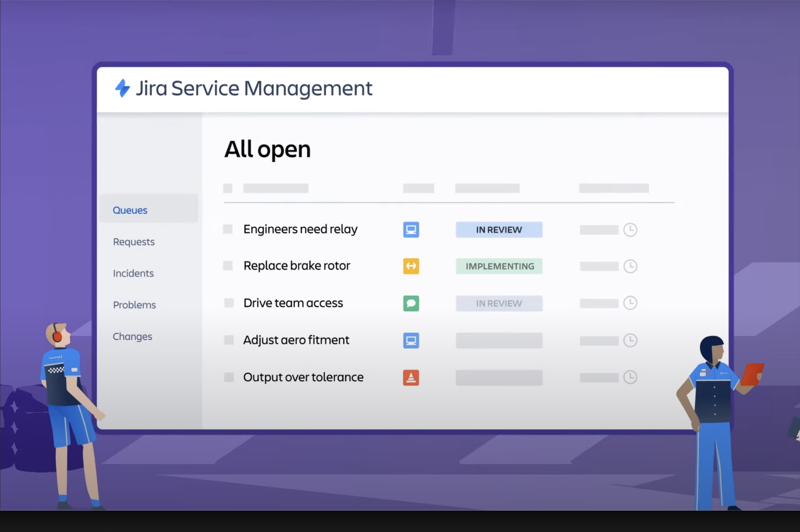Click the red cone icon for Output over tolerance
Image resolution: width=800 pixels, height=532 pixels.
point(411,377)
